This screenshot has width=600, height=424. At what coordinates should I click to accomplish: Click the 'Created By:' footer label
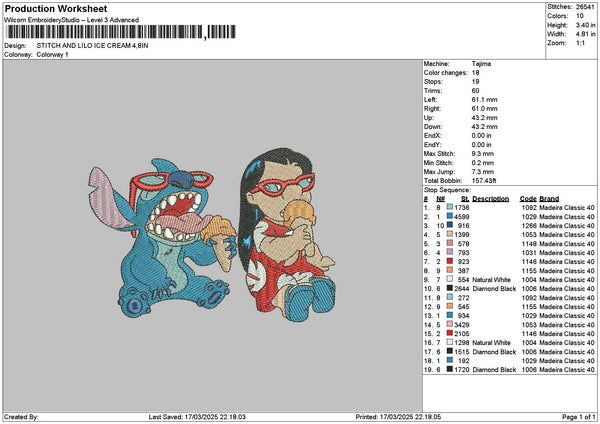click(x=21, y=417)
